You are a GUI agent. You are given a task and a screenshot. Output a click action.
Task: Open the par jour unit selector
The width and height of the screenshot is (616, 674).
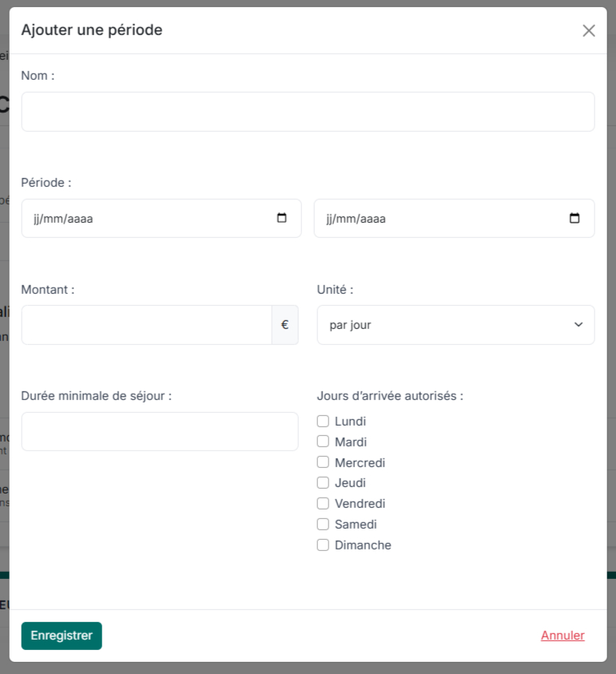coord(447,325)
